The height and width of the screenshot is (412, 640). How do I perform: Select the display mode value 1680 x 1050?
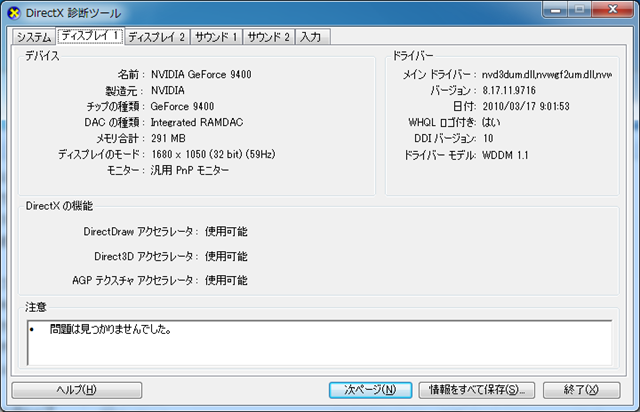[212, 155]
